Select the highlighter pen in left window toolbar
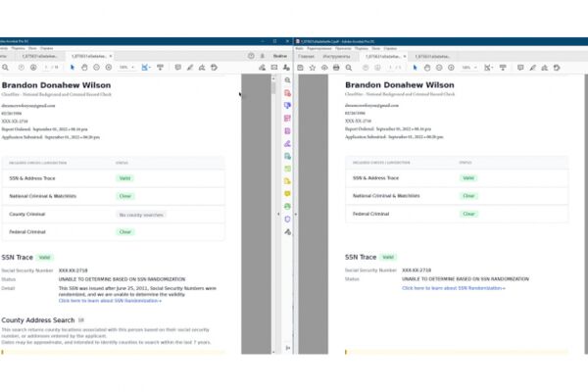 point(190,68)
